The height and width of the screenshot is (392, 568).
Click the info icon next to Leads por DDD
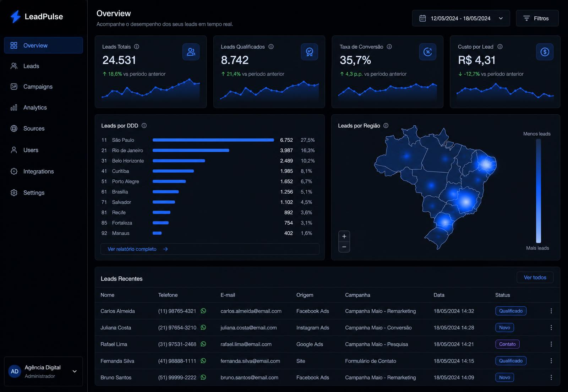coord(144,126)
